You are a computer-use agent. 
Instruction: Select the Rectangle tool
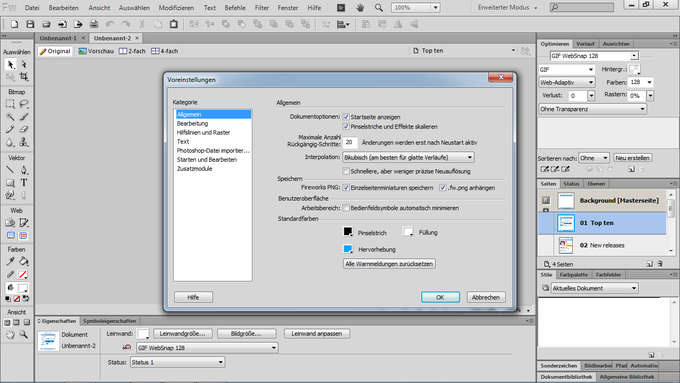(10, 183)
